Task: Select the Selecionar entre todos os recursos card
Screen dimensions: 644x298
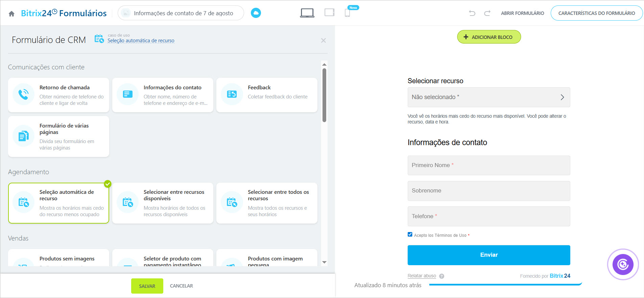Action: point(267,203)
